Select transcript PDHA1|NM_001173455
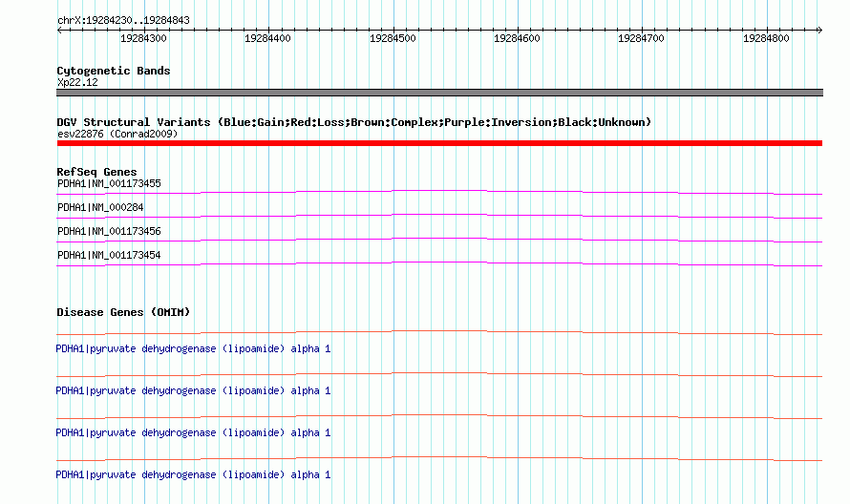 pyautogui.click(x=109, y=183)
